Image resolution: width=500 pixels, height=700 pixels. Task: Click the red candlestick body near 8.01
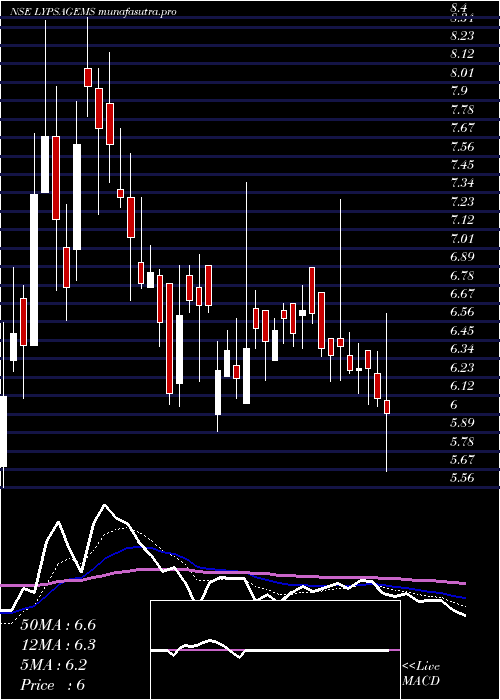click(88, 77)
